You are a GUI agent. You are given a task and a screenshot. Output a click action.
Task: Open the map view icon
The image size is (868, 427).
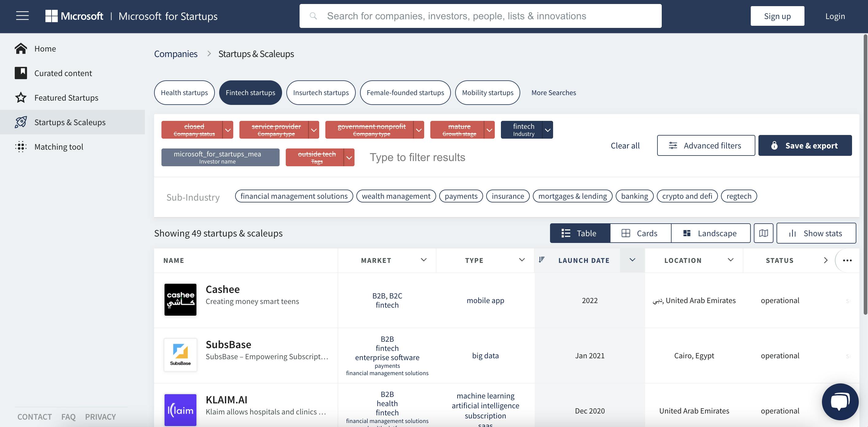click(764, 233)
